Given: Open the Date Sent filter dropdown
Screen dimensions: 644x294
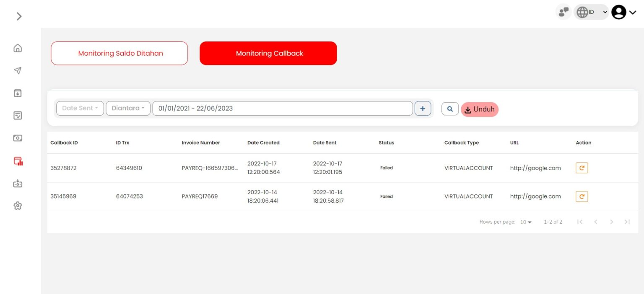Looking at the screenshot, I should [x=80, y=108].
